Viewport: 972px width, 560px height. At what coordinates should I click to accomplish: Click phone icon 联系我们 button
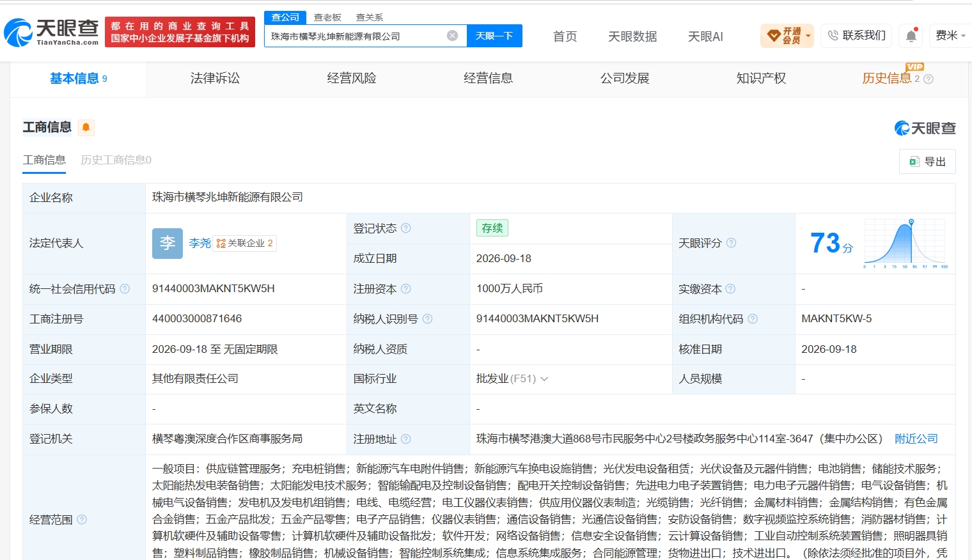click(x=856, y=36)
